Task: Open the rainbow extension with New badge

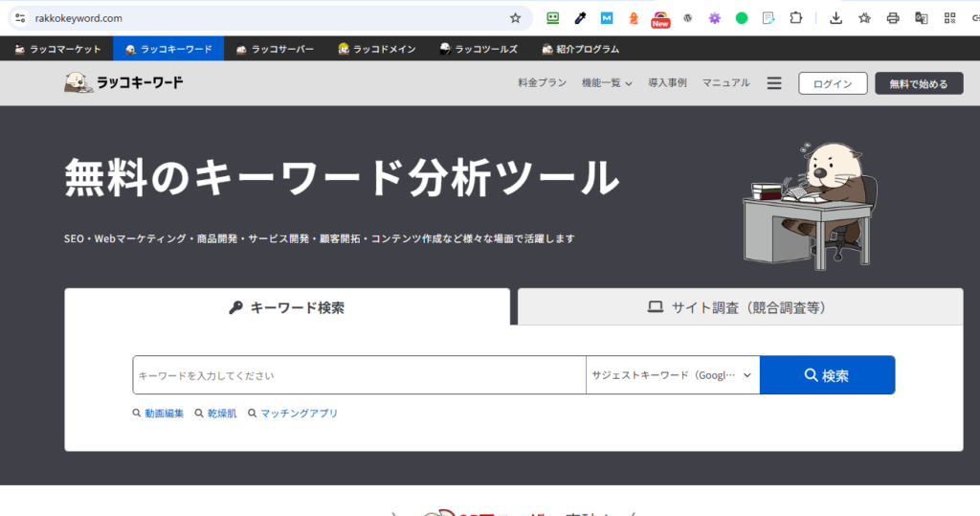Action: [660, 19]
